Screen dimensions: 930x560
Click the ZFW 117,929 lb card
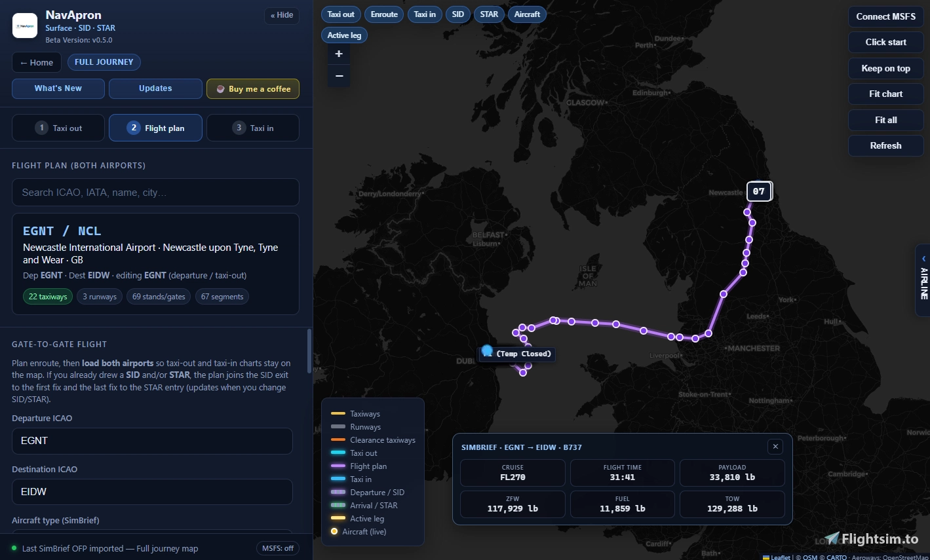pyautogui.click(x=513, y=504)
